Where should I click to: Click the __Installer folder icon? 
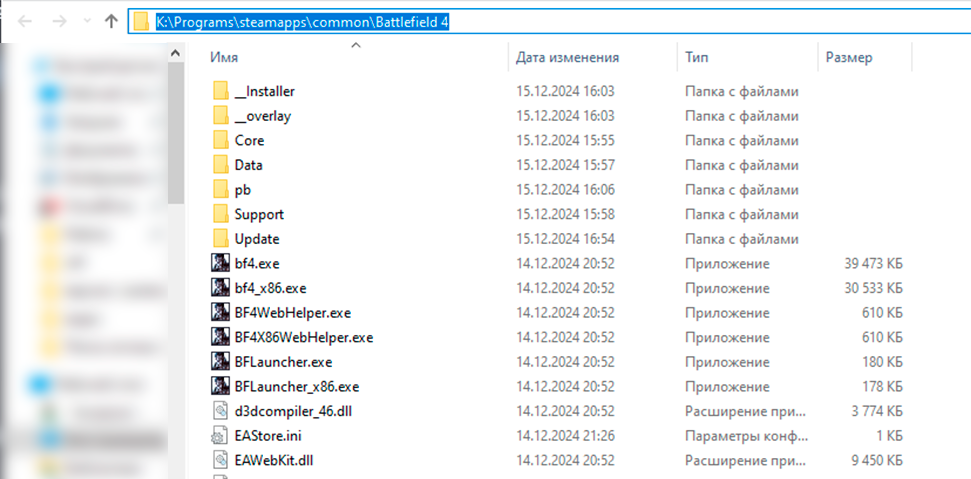(x=220, y=91)
